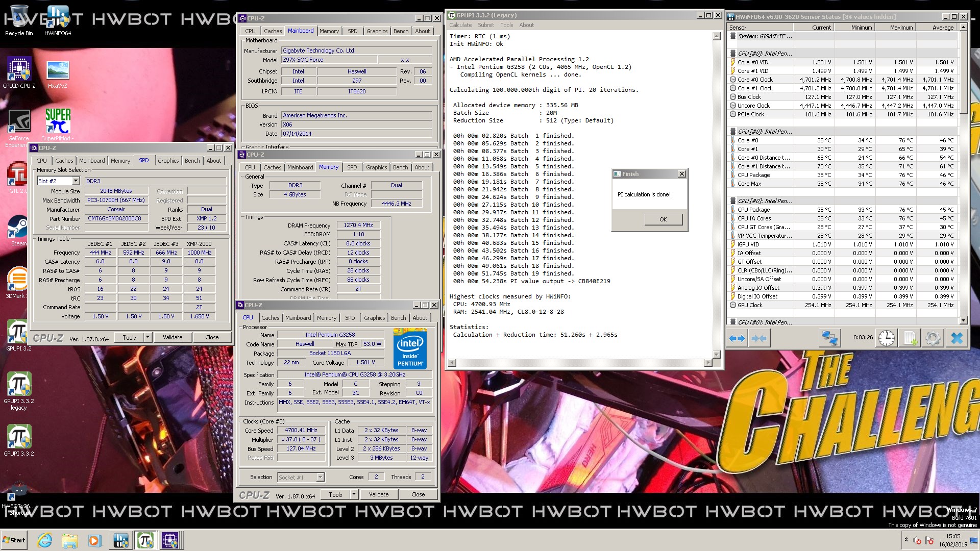The width and height of the screenshot is (980, 551).
Task: Switch to Memory tab in CPU-Z SPD window
Action: pyautogui.click(x=120, y=161)
